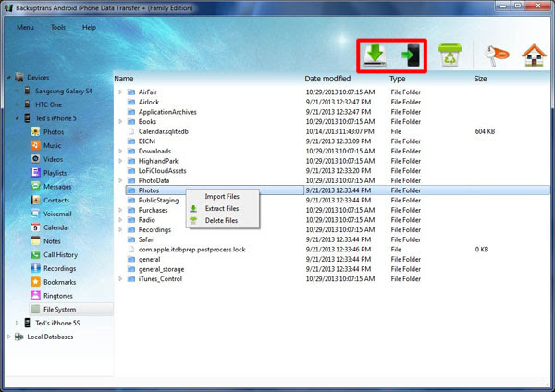Select Sangsung Galaxy S4 device

tap(63, 91)
